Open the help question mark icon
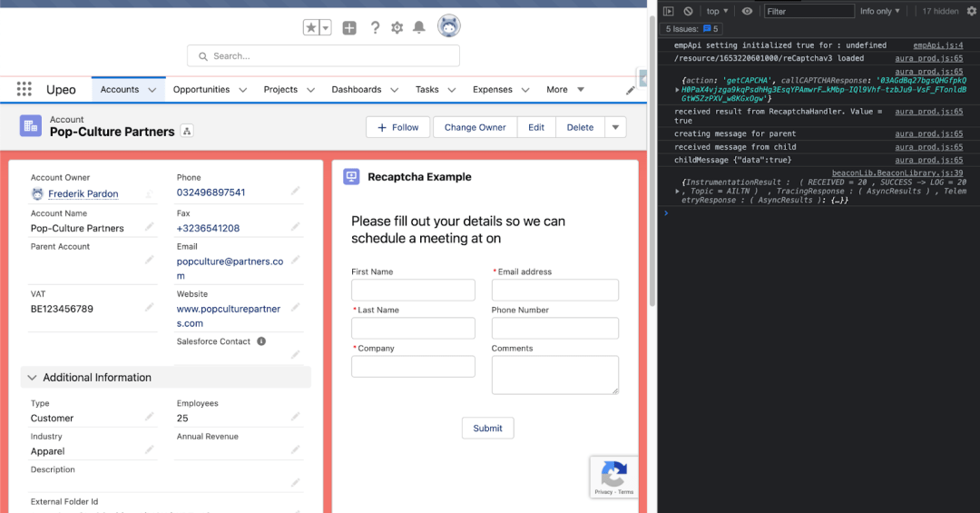Viewport: 980px width, 513px height. pyautogui.click(x=375, y=27)
